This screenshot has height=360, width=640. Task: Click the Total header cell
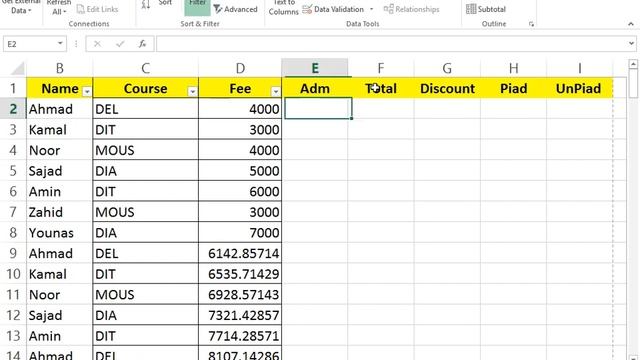[381, 88]
